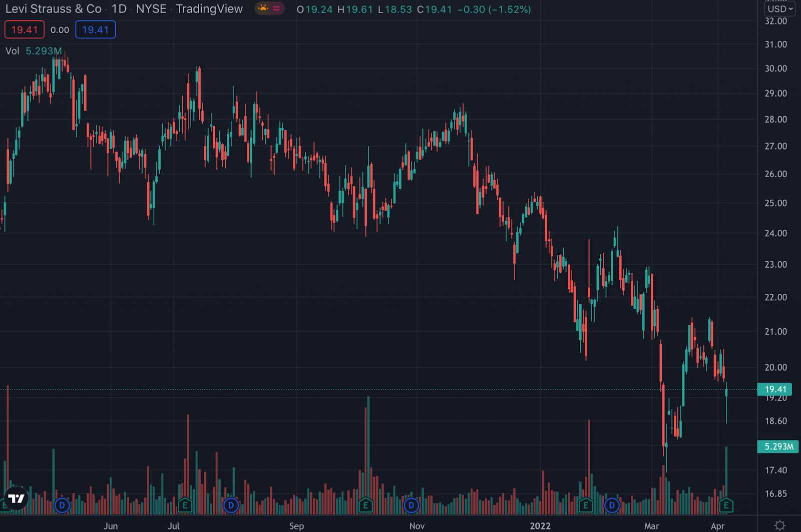The width and height of the screenshot is (801, 532).
Task: Open the earnings marker after 2022 label
Action: 586,505
